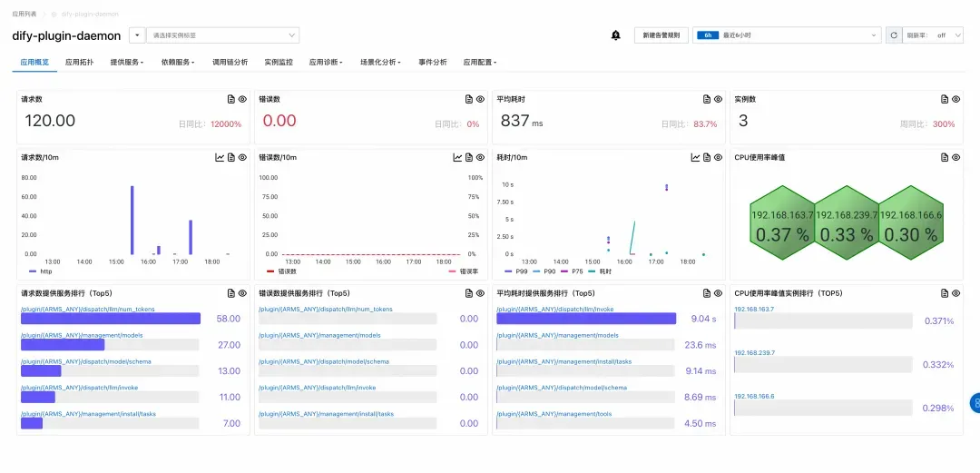Open document icon on CPU使用率峰值 panel
This screenshot has height=473, width=980.
point(945,157)
